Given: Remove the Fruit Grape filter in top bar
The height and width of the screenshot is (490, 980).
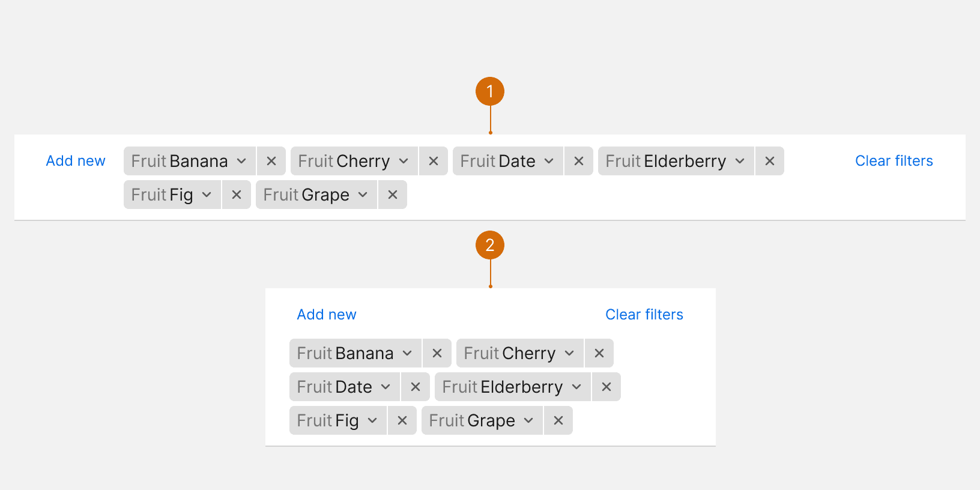Looking at the screenshot, I should point(393,195).
